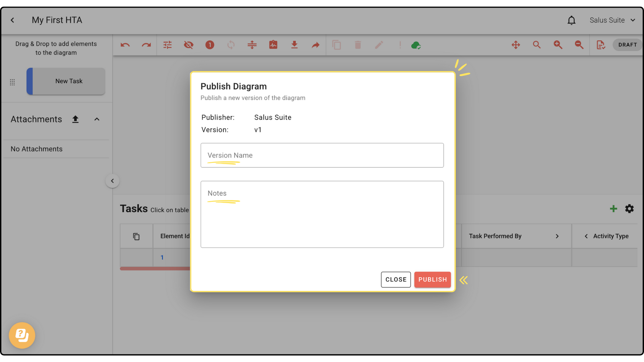Click the Version Name input field

[x=322, y=156]
